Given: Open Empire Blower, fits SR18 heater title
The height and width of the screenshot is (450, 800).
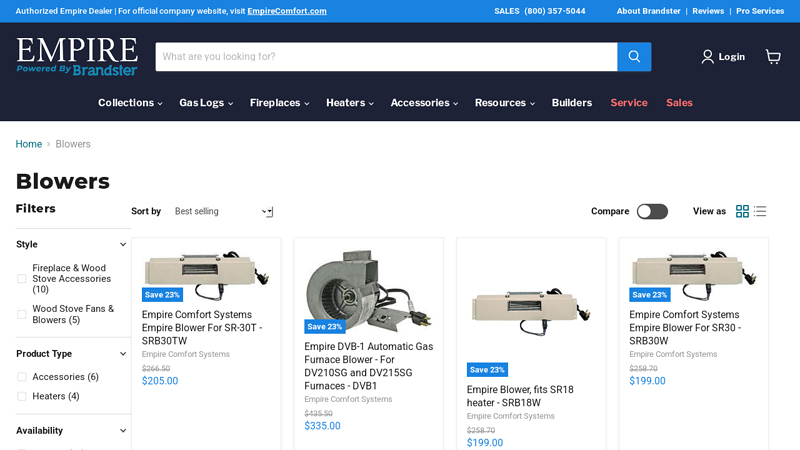Looking at the screenshot, I should (x=520, y=396).
